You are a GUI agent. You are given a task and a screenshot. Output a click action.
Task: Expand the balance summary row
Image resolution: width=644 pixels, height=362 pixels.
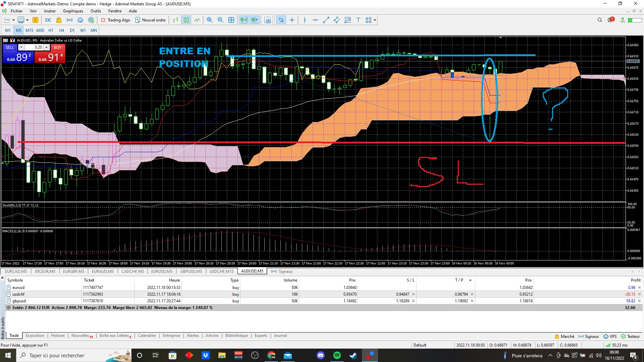point(9,308)
